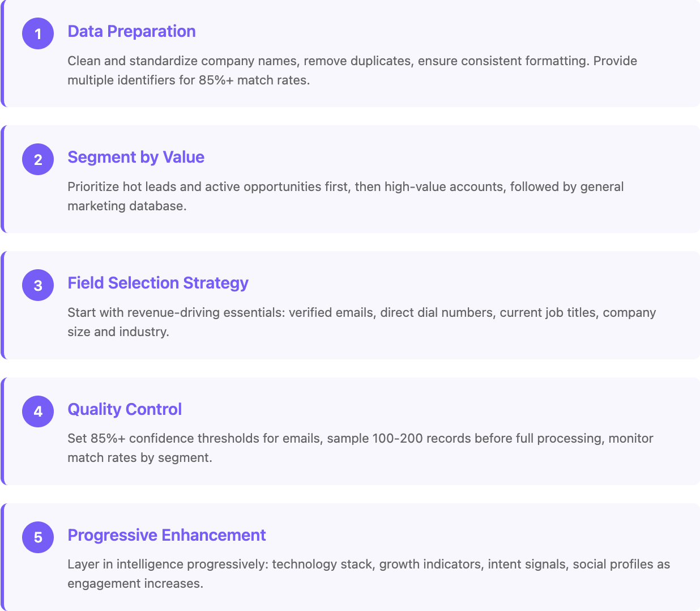The width and height of the screenshot is (700, 611).
Task: Click the hot leads prioritization paragraph
Action: tap(345, 196)
